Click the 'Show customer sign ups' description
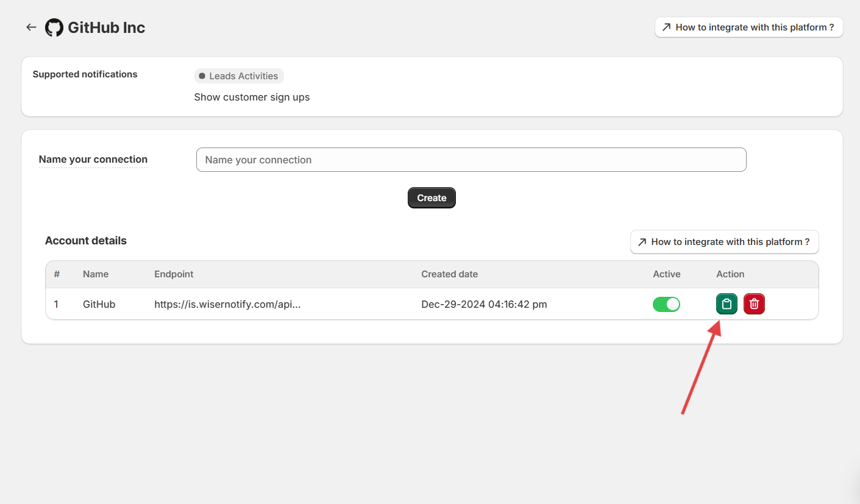 click(252, 98)
